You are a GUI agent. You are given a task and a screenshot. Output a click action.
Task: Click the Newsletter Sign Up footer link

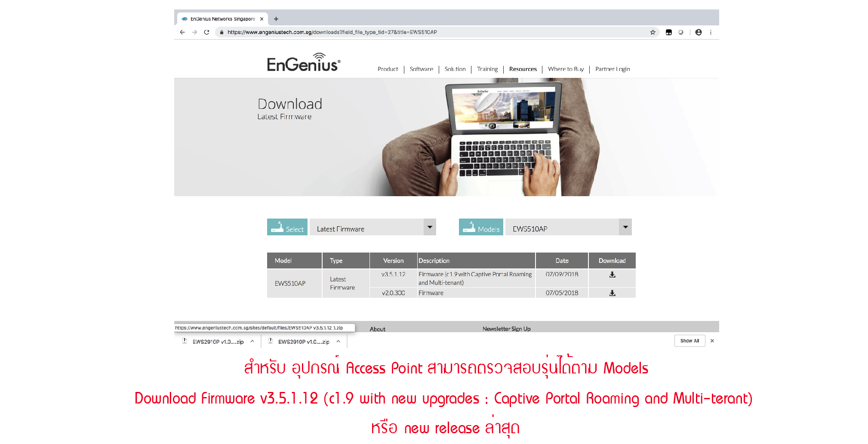(507, 329)
